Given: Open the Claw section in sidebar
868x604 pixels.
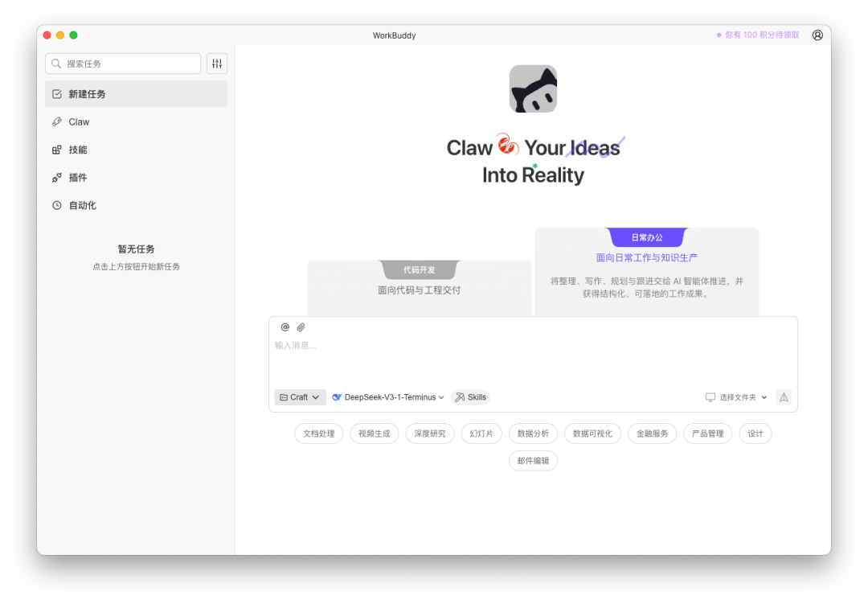Looking at the screenshot, I should [x=136, y=122].
